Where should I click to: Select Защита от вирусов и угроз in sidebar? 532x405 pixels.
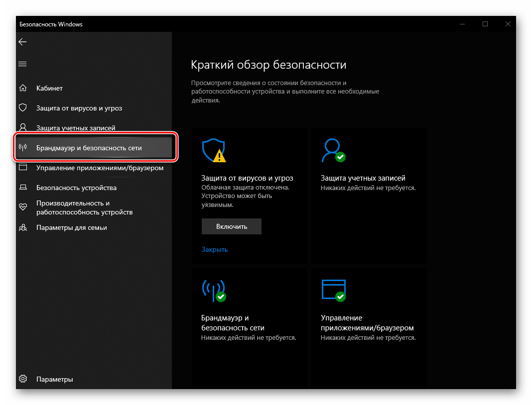pyautogui.click(x=94, y=108)
